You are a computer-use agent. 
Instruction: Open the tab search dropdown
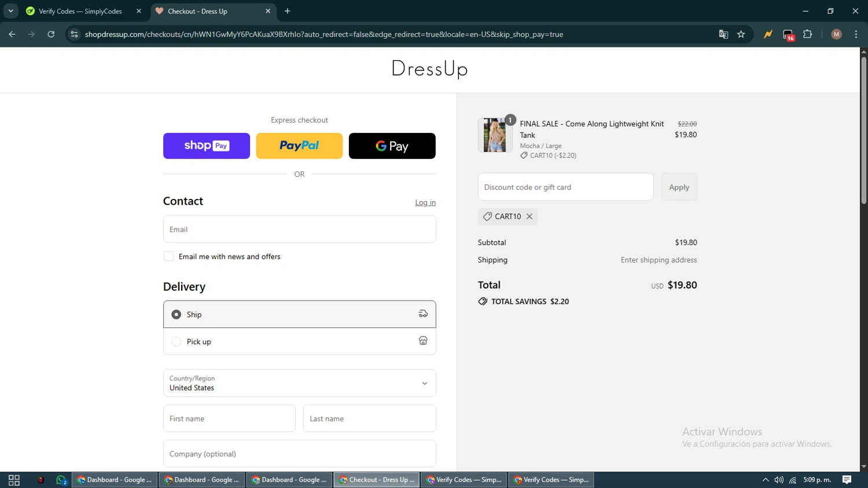click(x=10, y=11)
